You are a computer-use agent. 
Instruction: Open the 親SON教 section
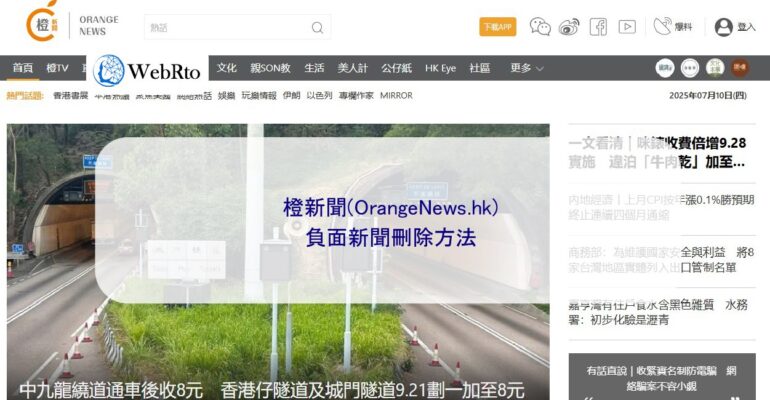click(x=270, y=68)
